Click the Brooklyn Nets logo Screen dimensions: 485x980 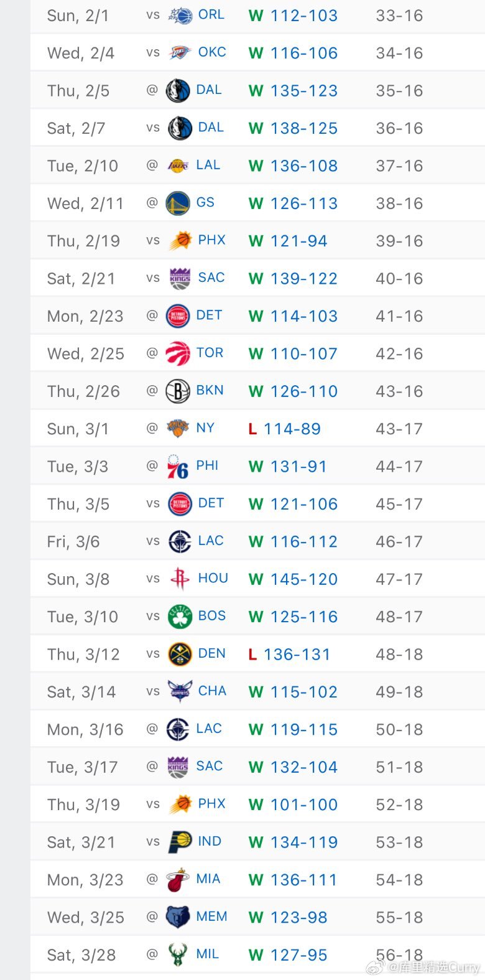click(178, 391)
